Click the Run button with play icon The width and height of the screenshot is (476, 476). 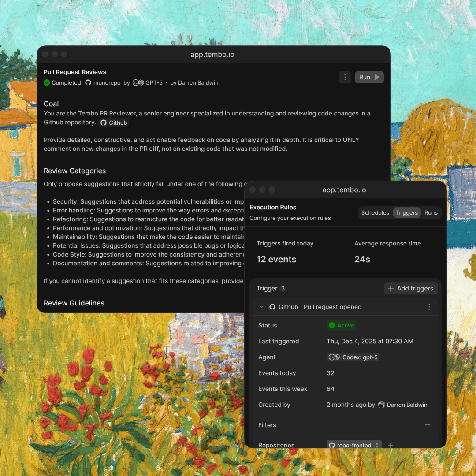click(x=369, y=77)
